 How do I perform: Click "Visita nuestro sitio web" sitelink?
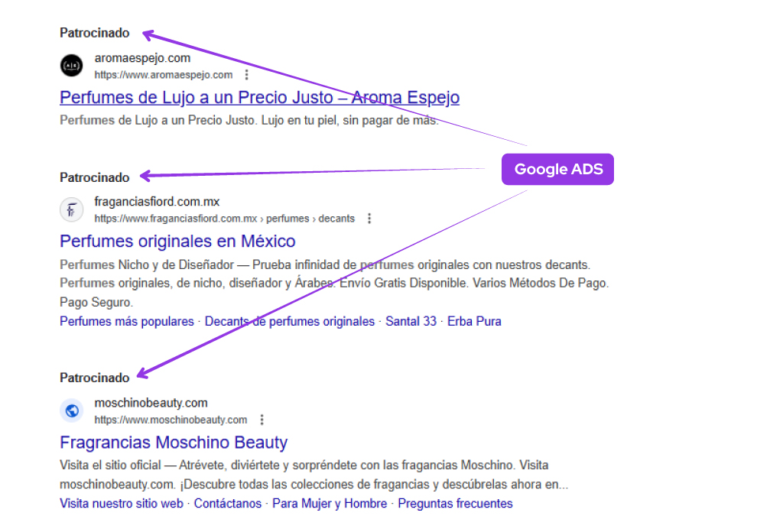(x=122, y=504)
